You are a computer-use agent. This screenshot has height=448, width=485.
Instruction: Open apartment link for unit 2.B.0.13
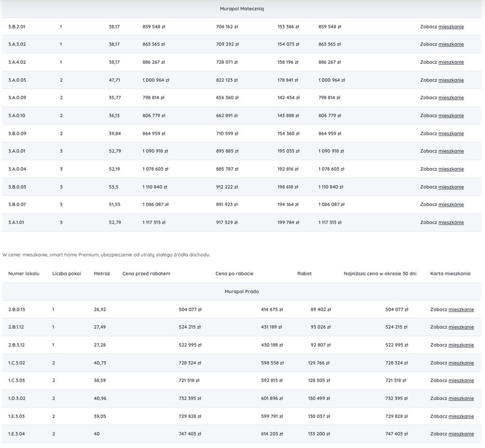461,309
